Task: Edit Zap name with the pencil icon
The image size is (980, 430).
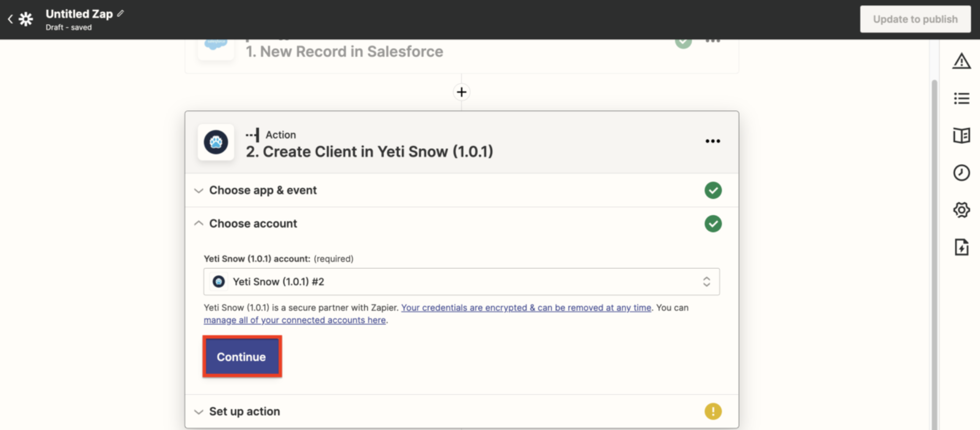Action: click(120, 14)
